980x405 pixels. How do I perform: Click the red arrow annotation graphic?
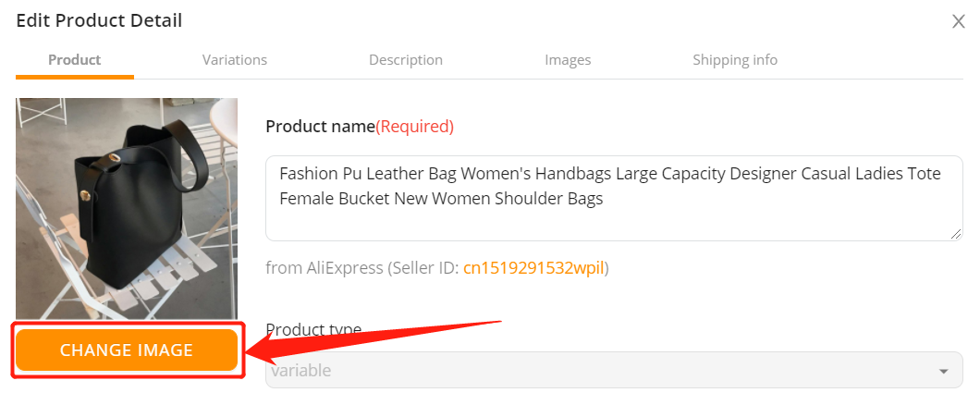[x=374, y=342]
